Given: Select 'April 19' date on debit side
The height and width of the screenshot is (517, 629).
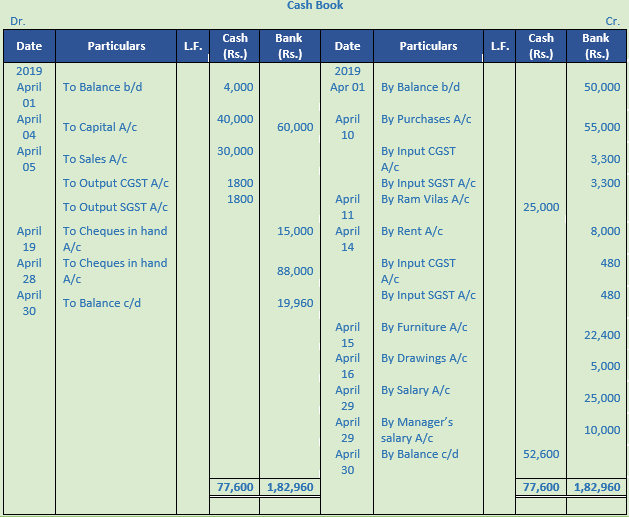Looking at the screenshot, I should 29,239.
